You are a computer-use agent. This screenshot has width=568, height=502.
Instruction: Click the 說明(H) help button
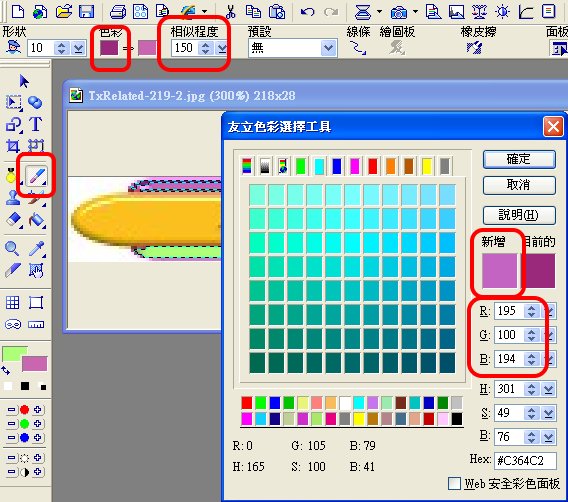519,215
